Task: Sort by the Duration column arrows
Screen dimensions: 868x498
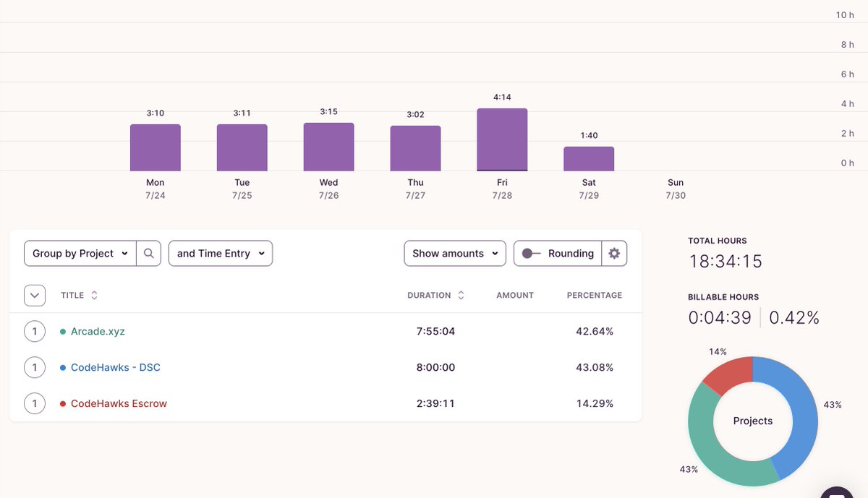Action: (461, 296)
